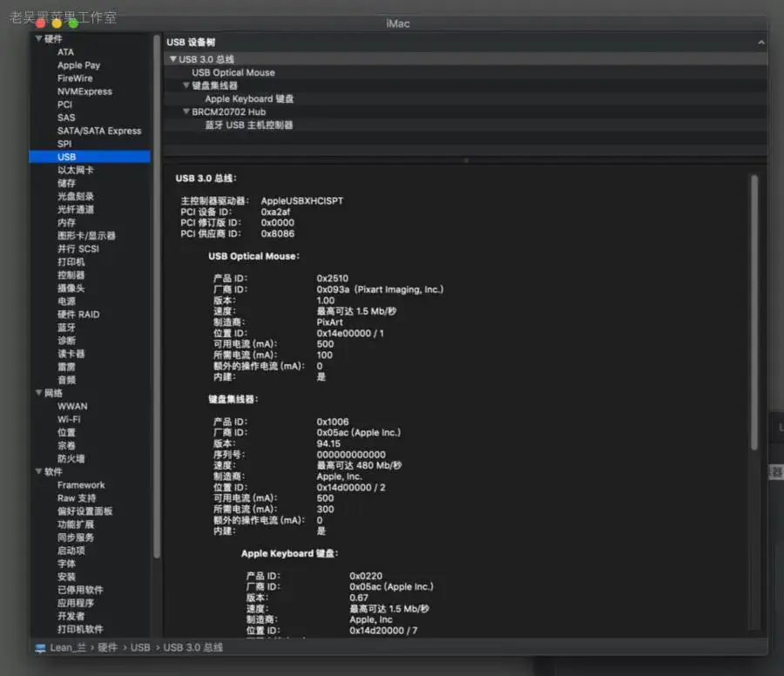This screenshot has height=676, width=784.
Task: Select 安装 in the software list
Action: click(x=66, y=577)
